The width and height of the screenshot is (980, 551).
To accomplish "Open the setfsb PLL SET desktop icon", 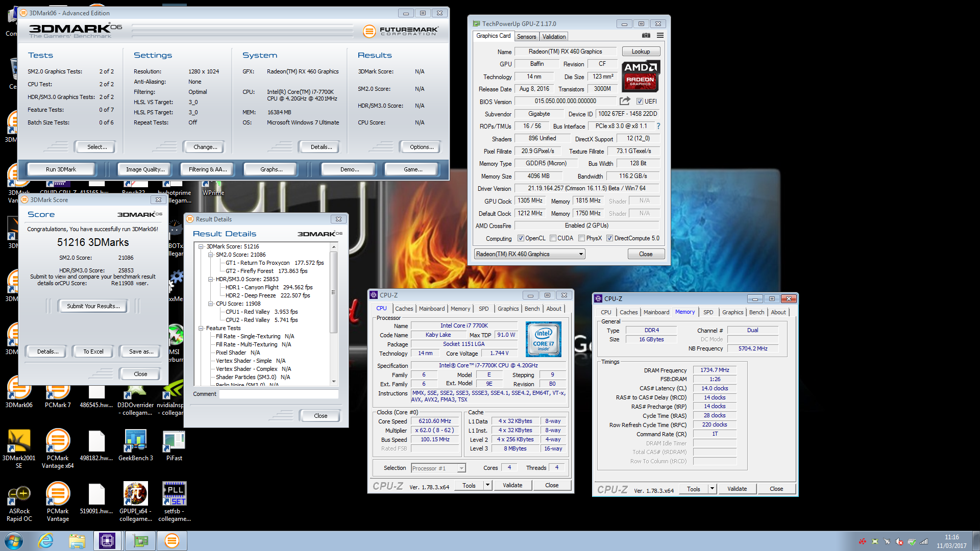I will click(174, 503).
